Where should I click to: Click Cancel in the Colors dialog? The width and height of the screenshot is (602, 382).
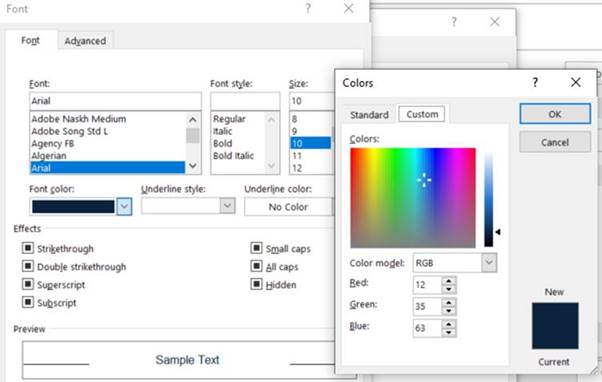pos(555,142)
